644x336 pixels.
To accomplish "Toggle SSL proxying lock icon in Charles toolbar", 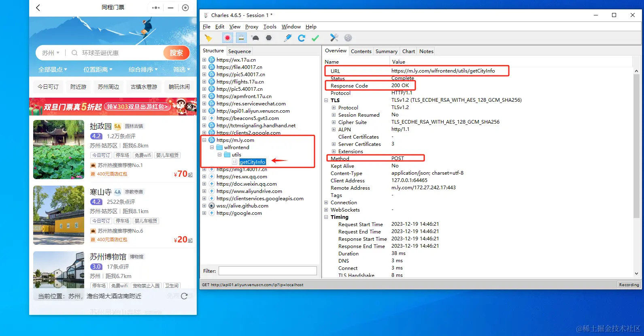I will point(241,38).
